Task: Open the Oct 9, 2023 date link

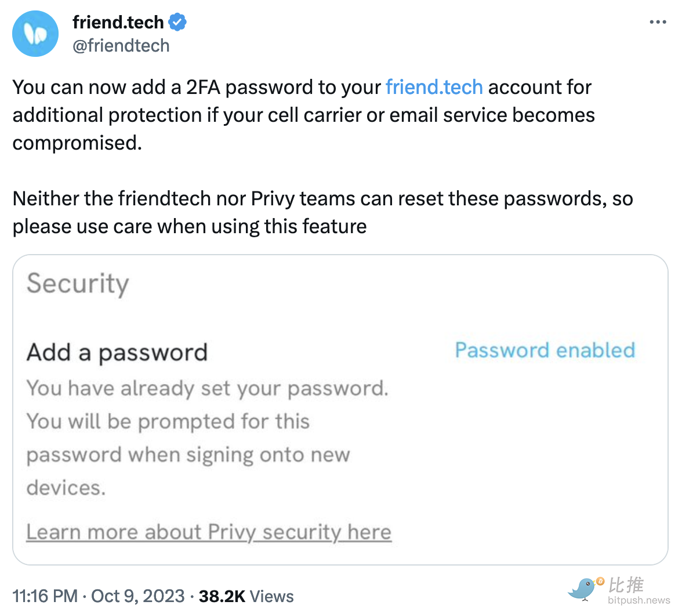Action: (x=137, y=596)
